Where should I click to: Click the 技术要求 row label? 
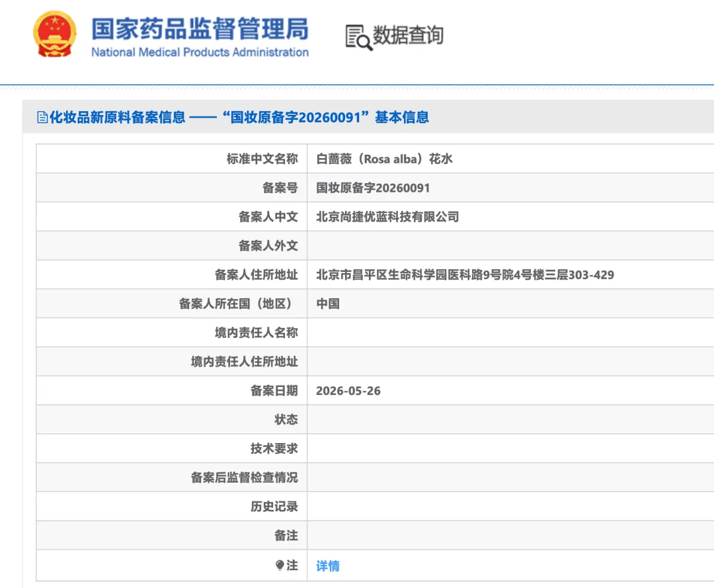pyautogui.click(x=274, y=448)
